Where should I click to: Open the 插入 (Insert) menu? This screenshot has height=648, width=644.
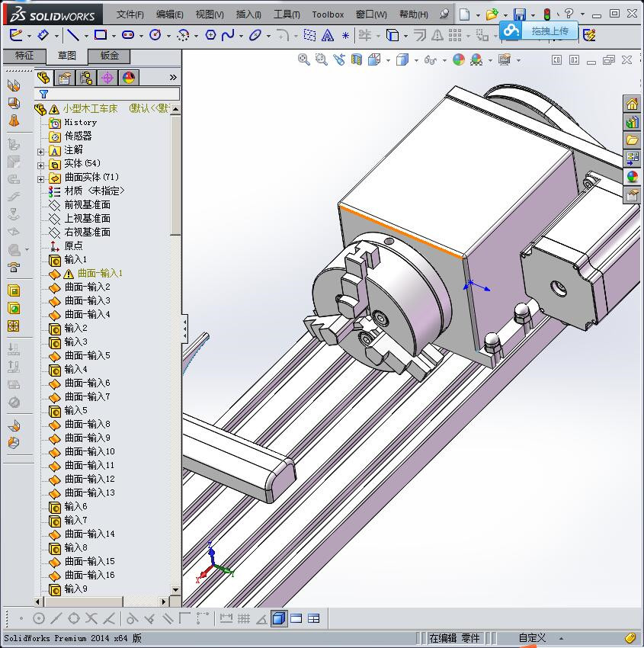[x=248, y=14]
